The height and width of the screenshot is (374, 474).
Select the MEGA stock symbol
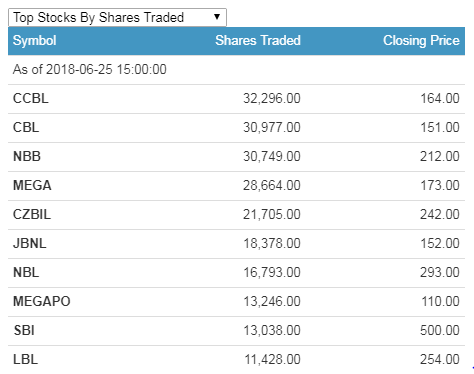32,185
